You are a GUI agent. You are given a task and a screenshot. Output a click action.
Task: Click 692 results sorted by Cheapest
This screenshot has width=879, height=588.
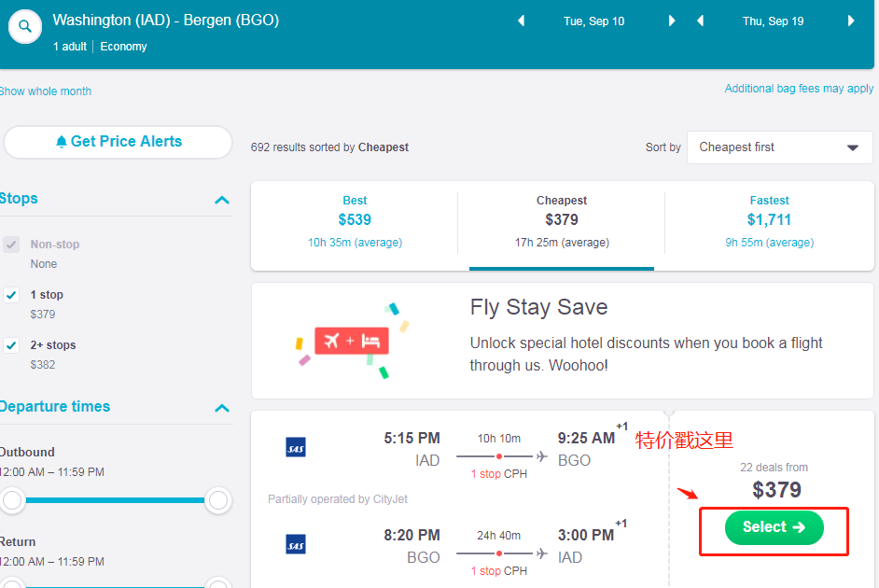(329, 147)
